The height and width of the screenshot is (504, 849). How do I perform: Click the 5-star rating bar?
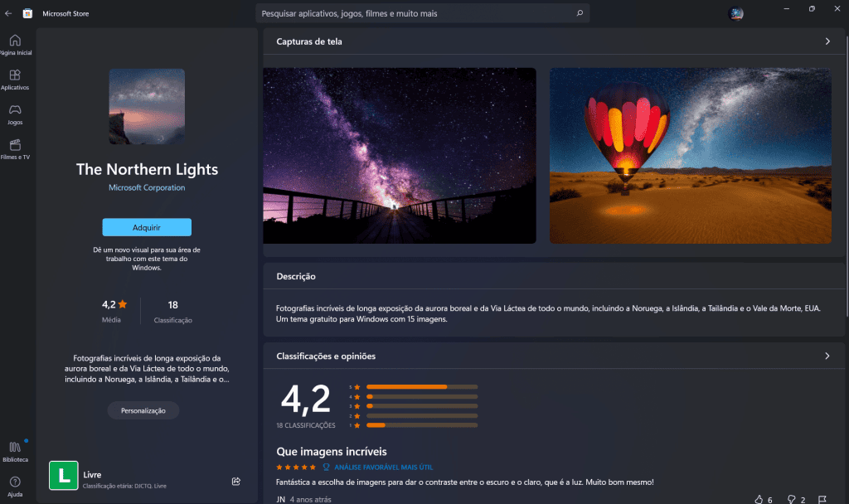pyautogui.click(x=422, y=387)
